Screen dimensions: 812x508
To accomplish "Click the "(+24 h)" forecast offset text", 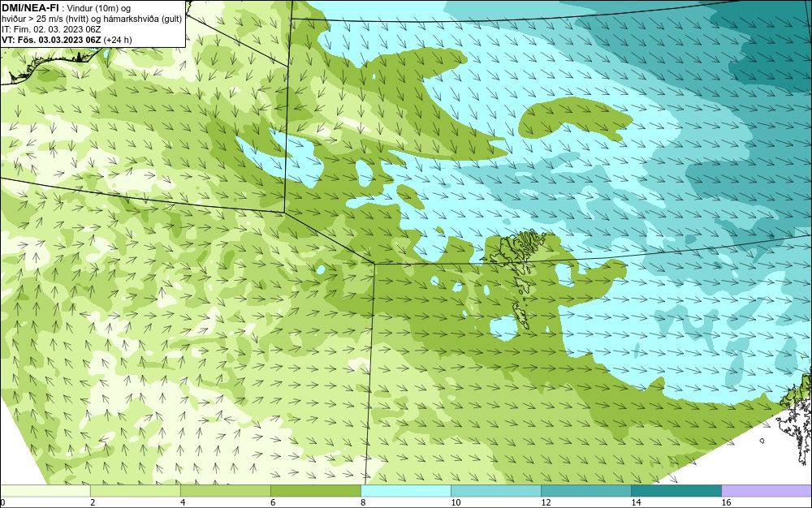I will point(118,40).
